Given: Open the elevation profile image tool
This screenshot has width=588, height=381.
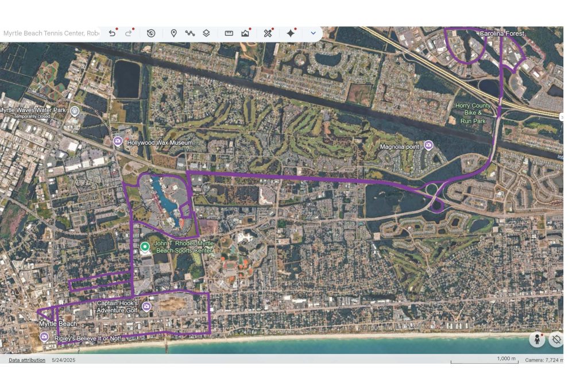Looking at the screenshot, I should [x=245, y=33].
